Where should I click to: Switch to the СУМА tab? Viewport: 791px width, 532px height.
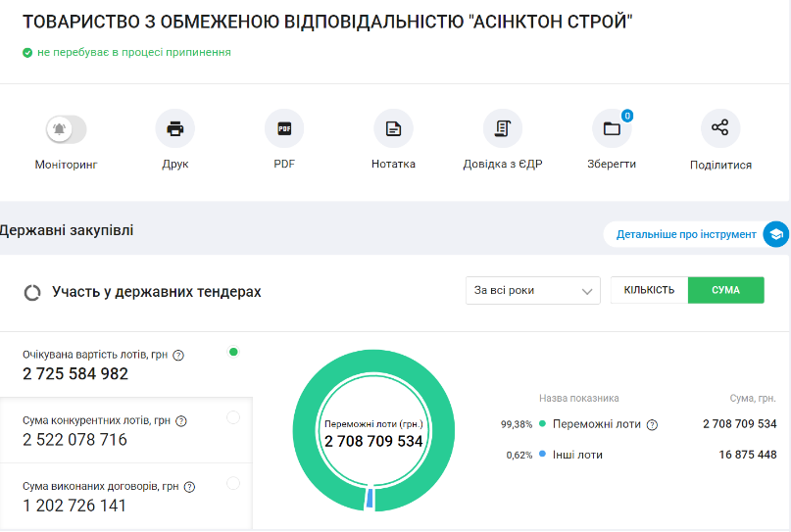(x=725, y=290)
